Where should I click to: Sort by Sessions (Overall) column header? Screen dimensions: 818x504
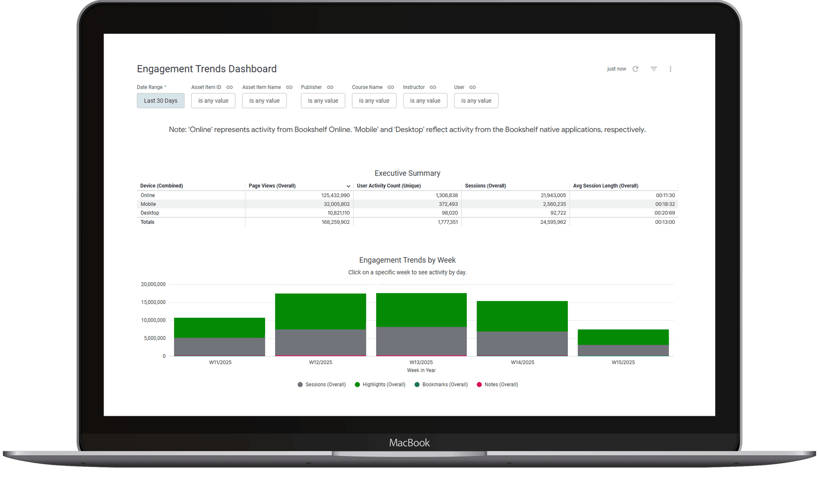click(485, 186)
